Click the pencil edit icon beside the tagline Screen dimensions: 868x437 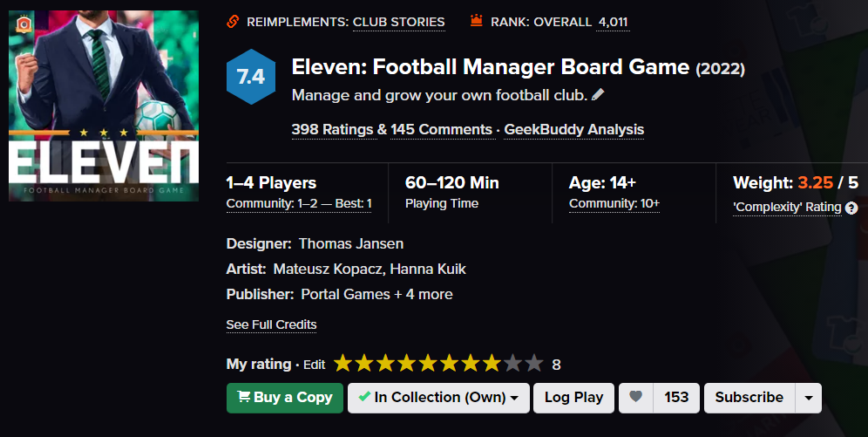[x=597, y=95]
